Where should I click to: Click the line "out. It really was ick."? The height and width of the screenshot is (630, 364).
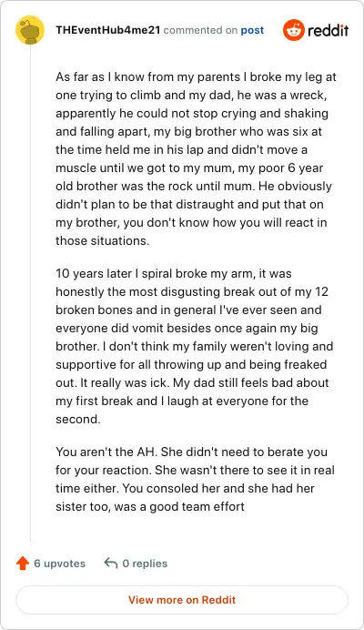192,382
